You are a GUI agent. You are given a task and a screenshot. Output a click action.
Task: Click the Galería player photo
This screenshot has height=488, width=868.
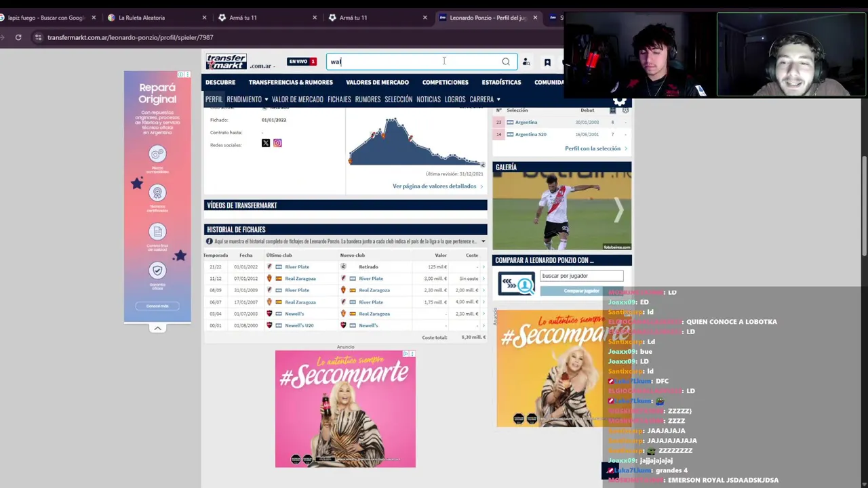(x=562, y=211)
